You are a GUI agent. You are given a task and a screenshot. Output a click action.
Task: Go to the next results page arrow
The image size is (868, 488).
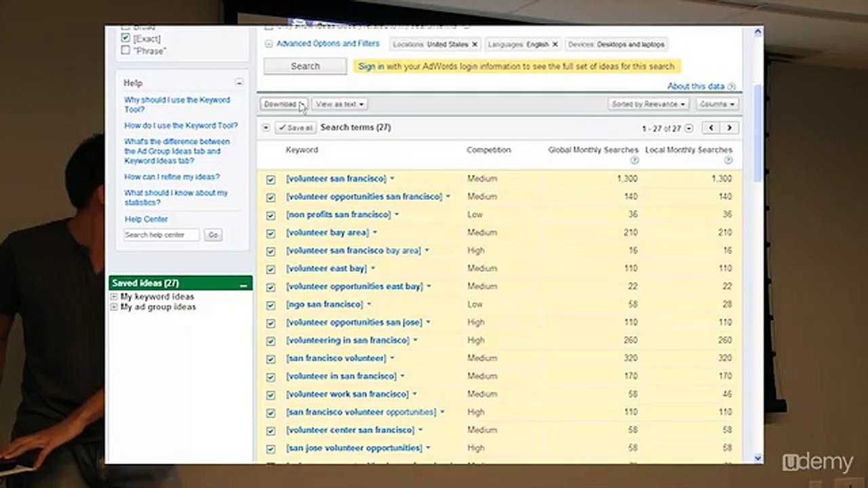pos(730,128)
